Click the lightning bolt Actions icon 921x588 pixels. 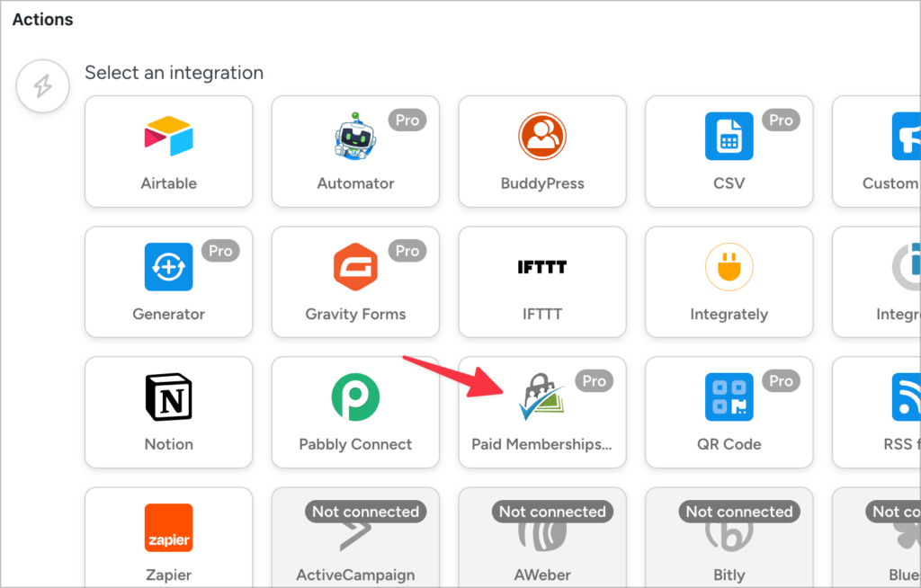tap(42, 85)
